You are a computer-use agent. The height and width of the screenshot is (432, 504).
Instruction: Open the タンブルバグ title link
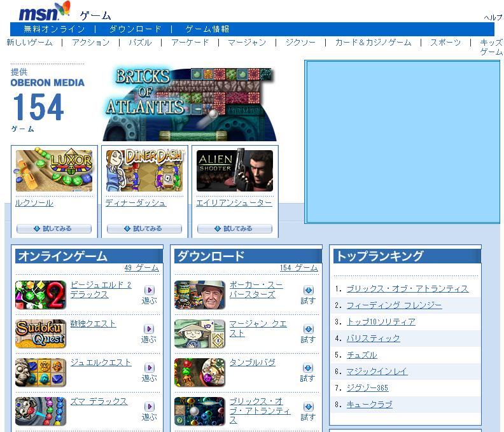tap(253, 363)
